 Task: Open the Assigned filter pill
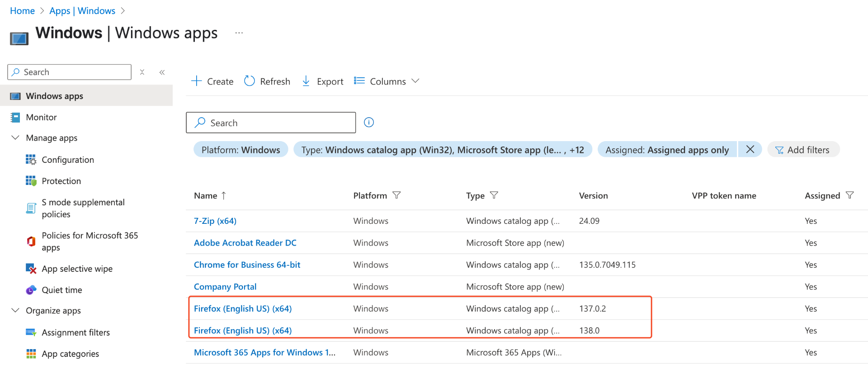667,150
